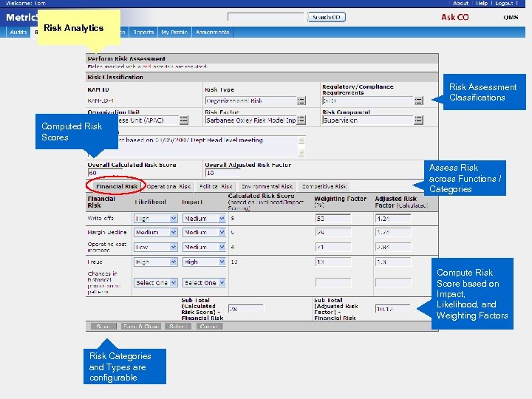Click the QMS link
The image size is (532, 399).
pos(511,17)
